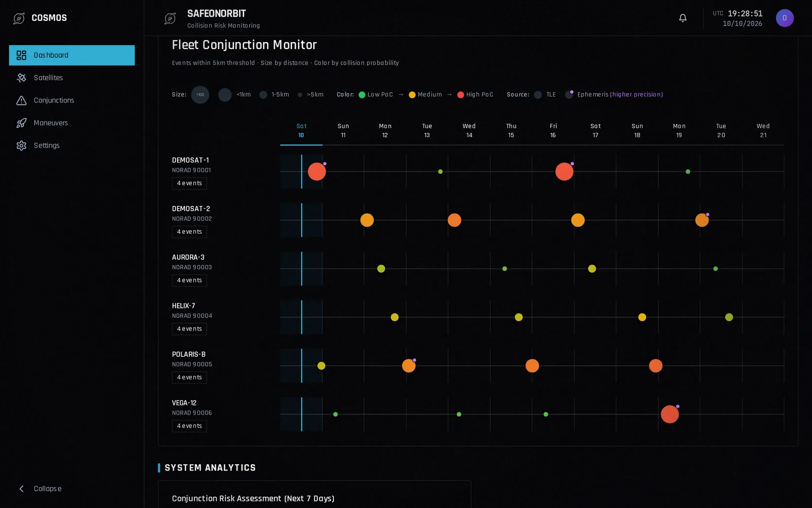Select DEMOSAT-1 red event on Sat 10
The width and height of the screenshot is (812, 508).
pos(317,172)
